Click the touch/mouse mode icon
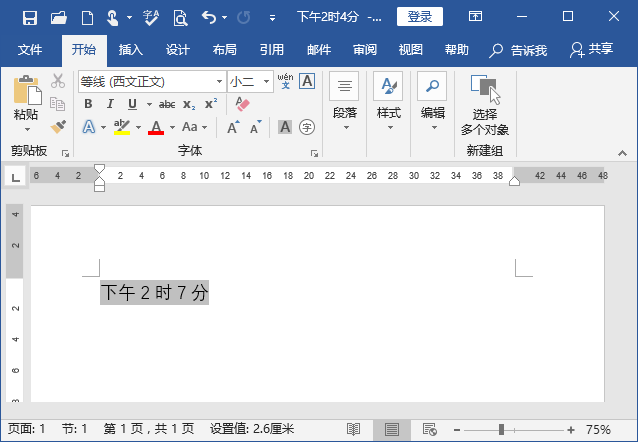The height and width of the screenshot is (442, 638). click(112, 18)
